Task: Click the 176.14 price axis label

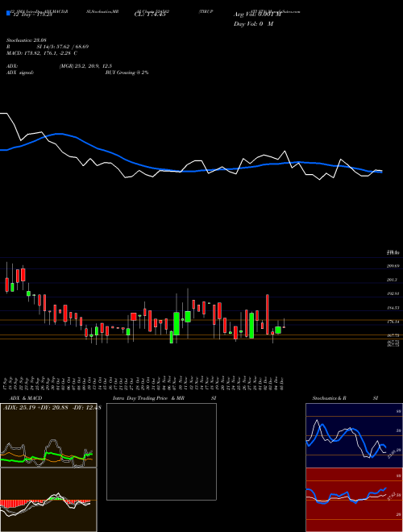Action: (x=393, y=322)
